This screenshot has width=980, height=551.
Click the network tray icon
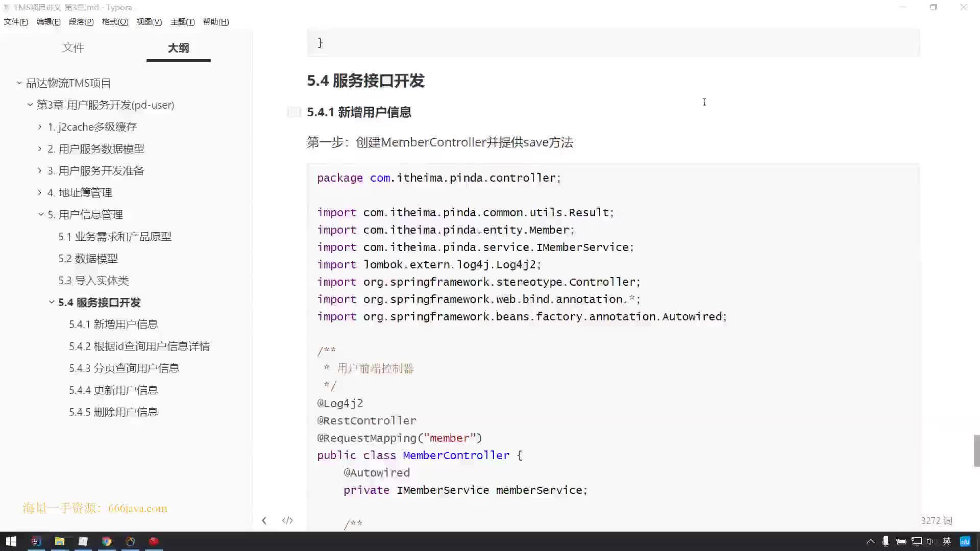coord(917,541)
